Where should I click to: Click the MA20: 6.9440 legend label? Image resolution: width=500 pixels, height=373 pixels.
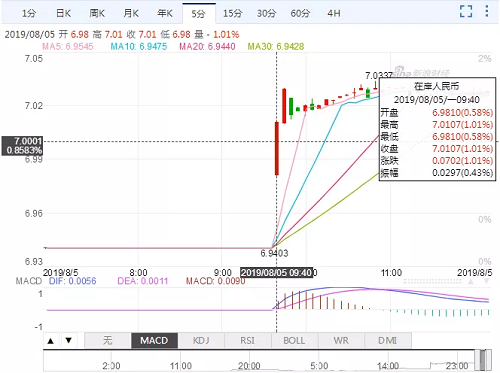(207, 46)
